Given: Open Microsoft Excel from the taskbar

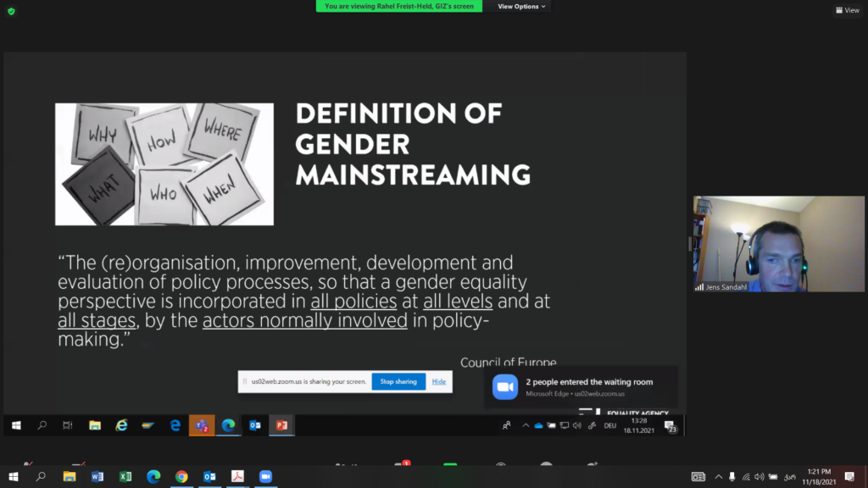Looking at the screenshot, I should (125, 477).
